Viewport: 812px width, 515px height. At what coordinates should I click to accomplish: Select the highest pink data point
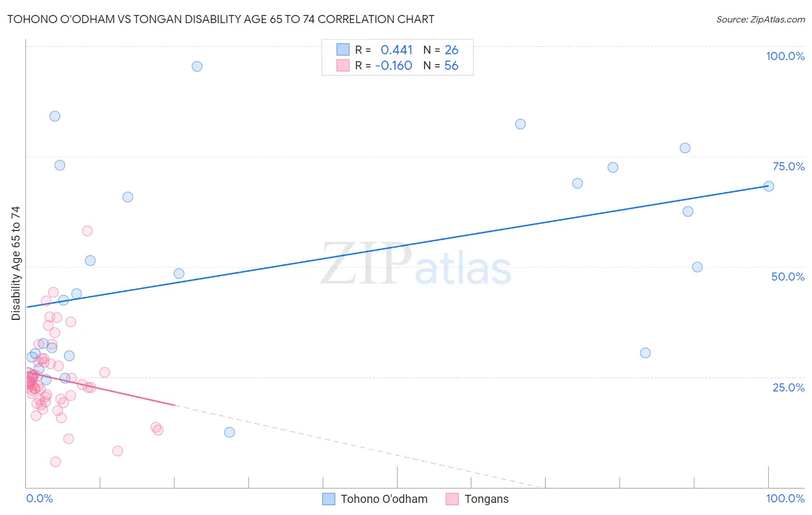[x=87, y=231]
